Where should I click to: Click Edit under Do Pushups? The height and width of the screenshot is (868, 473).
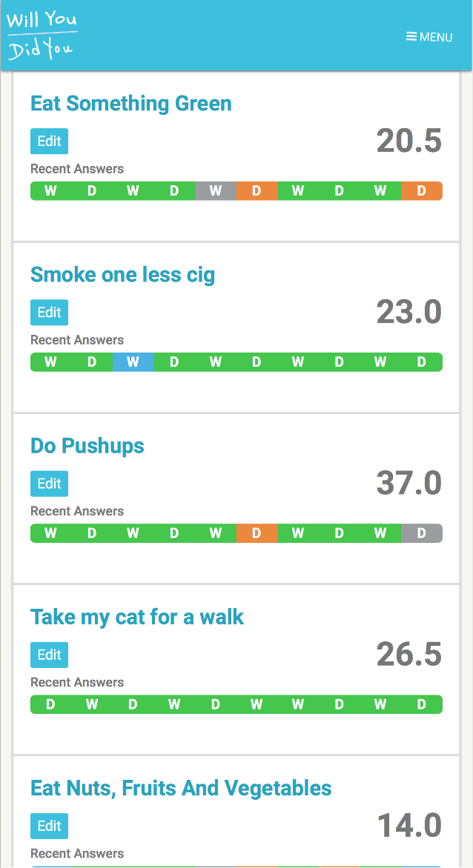(49, 484)
